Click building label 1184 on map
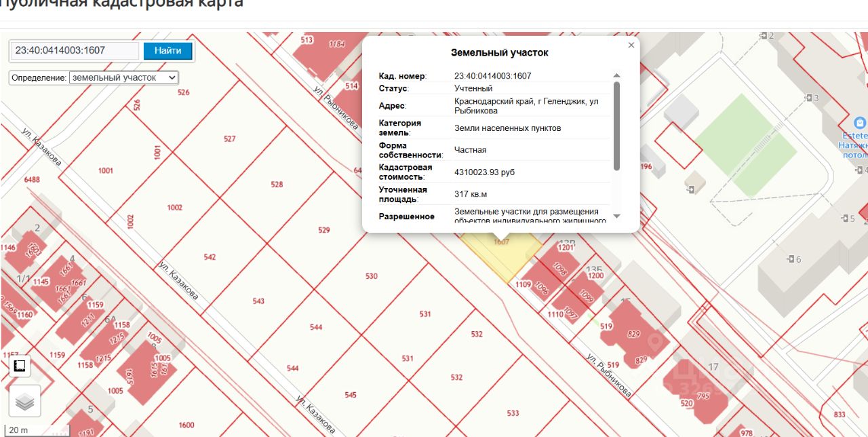The height and width of the screenshot is (437, 868). pos(337,44)
